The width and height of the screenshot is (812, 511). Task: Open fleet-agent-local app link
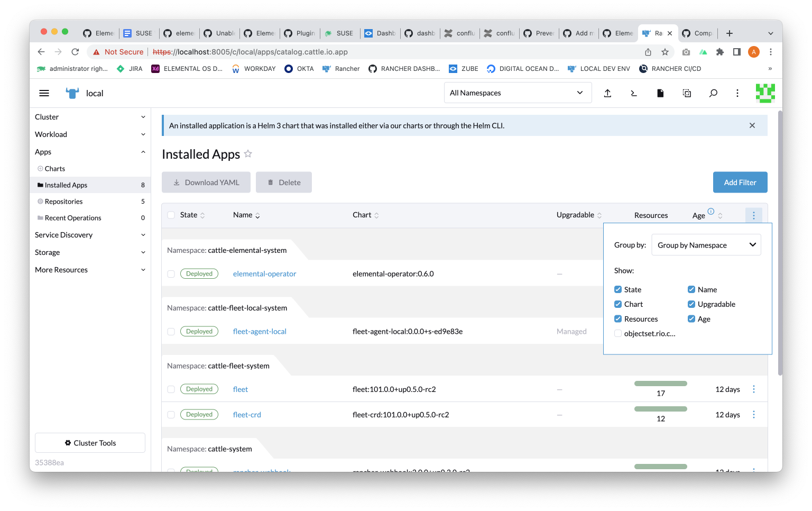pos(260,332)
